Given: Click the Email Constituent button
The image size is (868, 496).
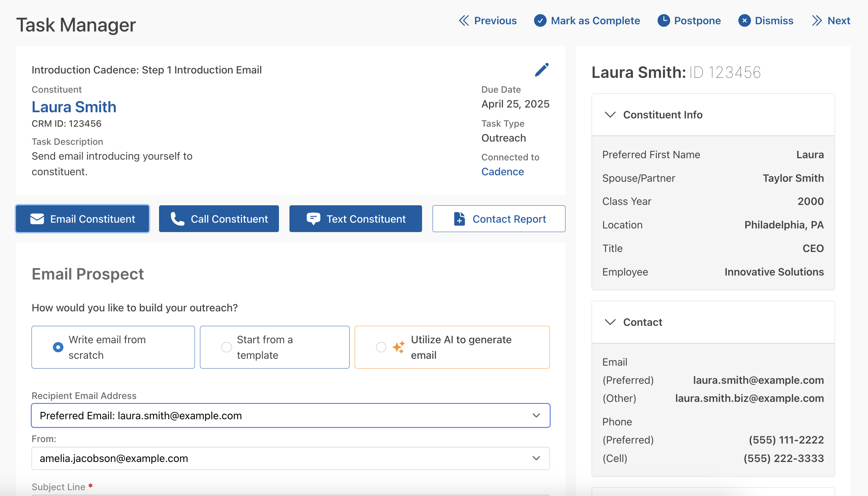Looking at the screenshot, I should [x=82, y=219].
